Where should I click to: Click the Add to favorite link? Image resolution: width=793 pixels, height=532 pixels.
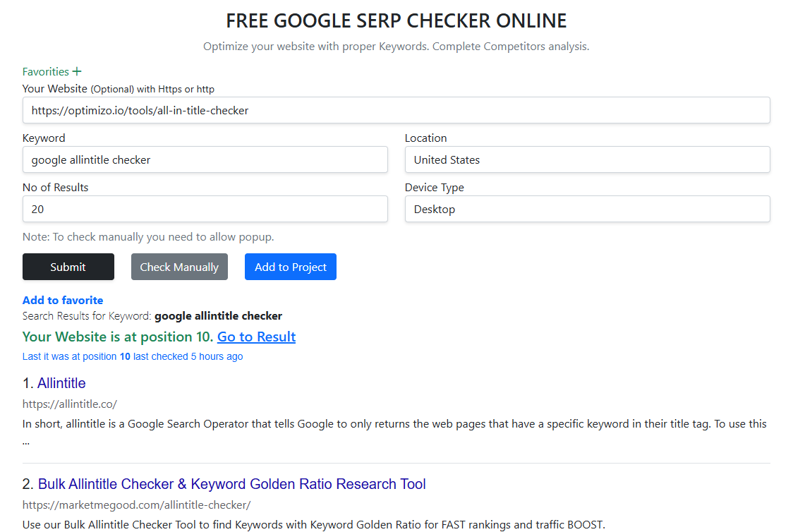point(63,300)
